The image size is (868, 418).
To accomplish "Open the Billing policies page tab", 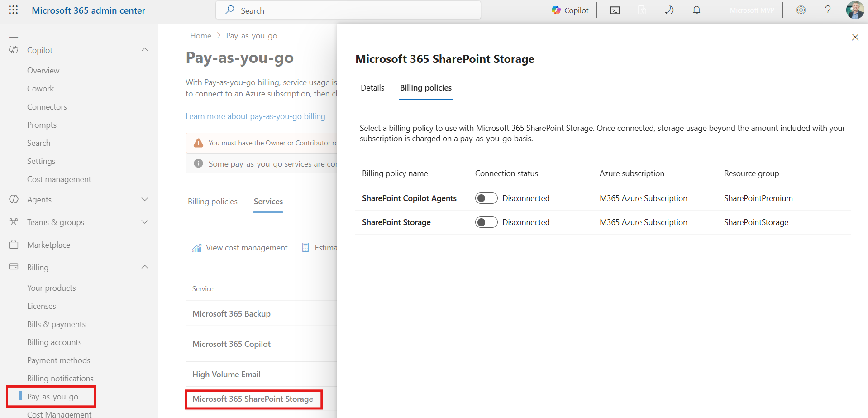I will tap(213, 202).
